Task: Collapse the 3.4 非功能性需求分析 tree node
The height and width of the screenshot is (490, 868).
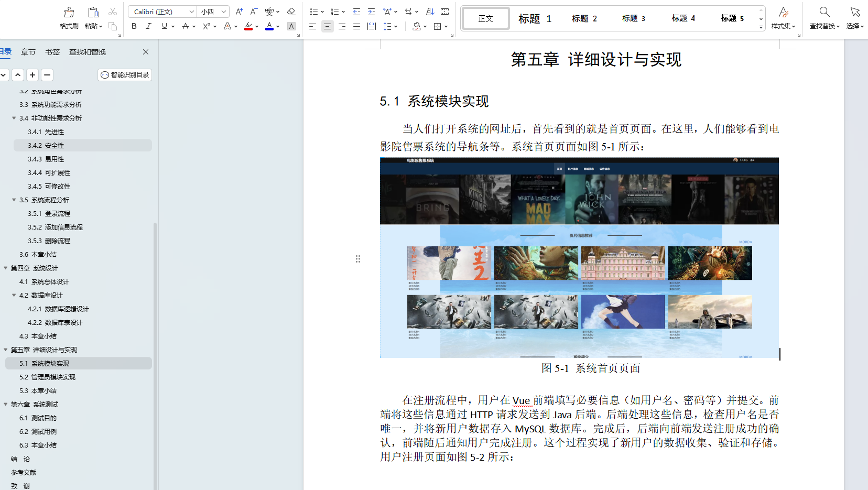Action: coord(14,118)
